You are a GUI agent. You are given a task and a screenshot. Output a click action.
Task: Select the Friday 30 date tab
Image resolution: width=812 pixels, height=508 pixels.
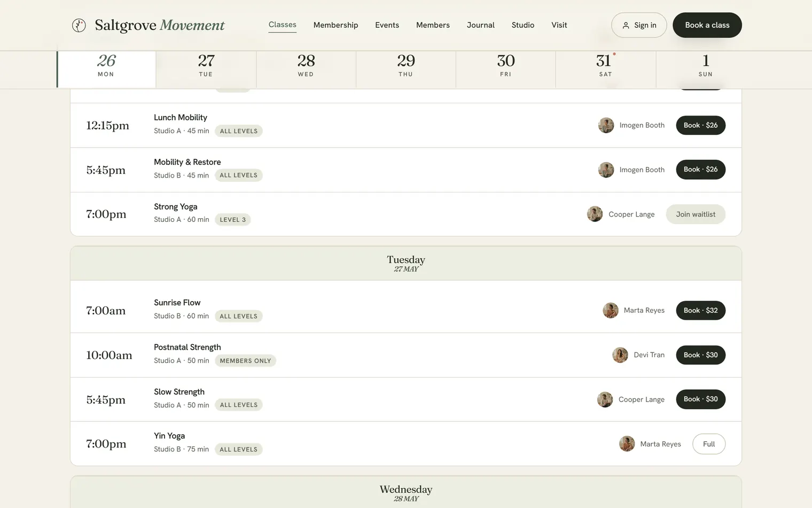pyautogui.click(x=506, y=69)
